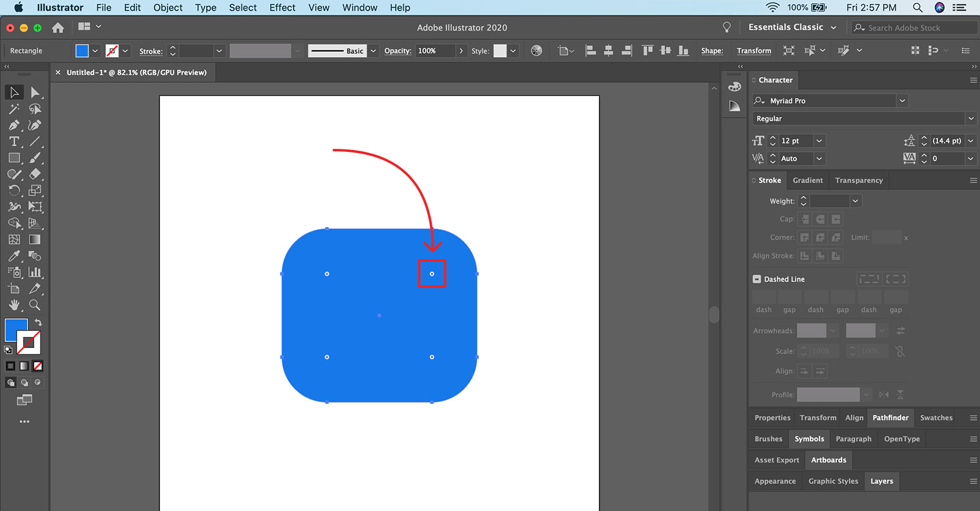Activate the Zoom tool

(35, 305)
